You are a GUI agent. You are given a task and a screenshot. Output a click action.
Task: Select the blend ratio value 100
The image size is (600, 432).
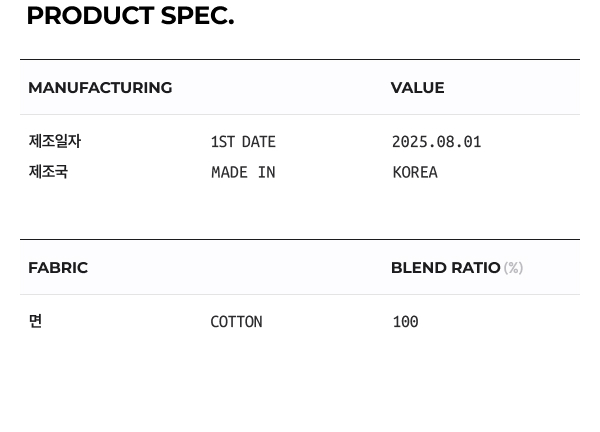(x=405, y=322)
